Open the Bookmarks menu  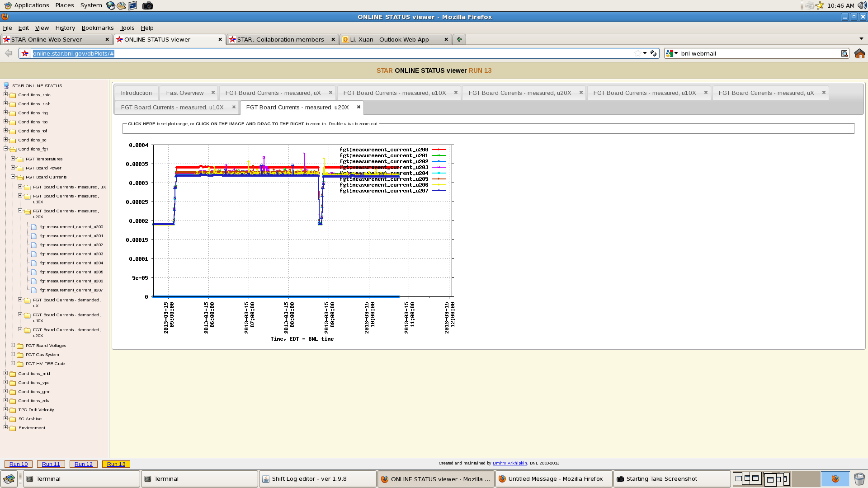click(97, 28)
